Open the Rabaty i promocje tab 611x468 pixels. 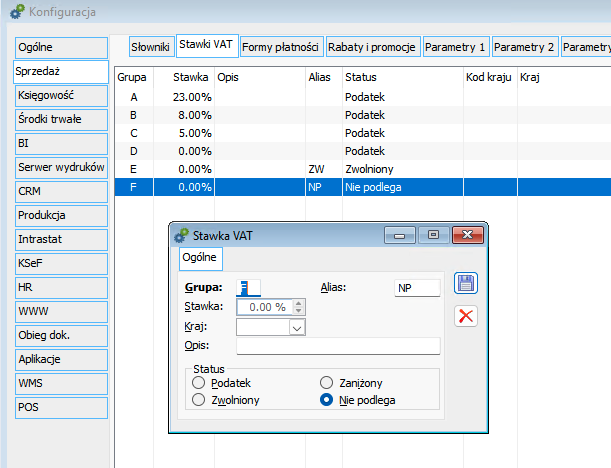click(x=372, y=47)
